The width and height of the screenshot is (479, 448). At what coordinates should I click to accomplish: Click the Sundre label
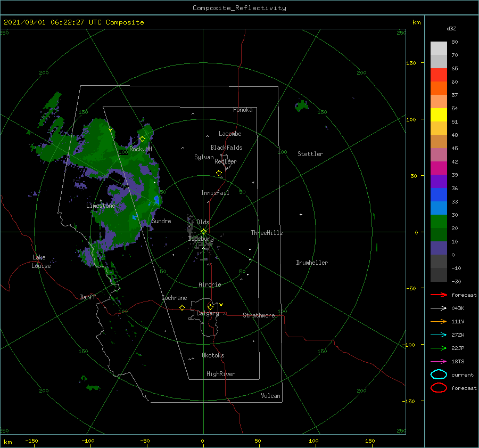162,221
